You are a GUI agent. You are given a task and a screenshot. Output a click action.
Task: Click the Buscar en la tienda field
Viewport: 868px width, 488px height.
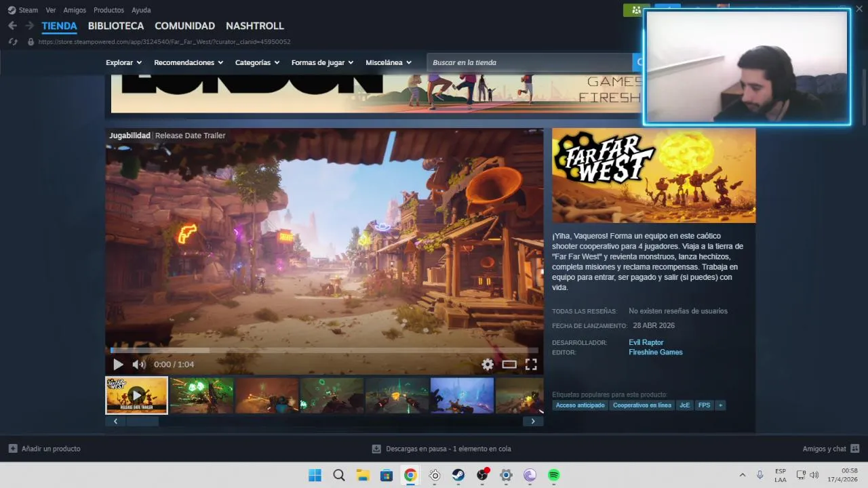pyautogui.click(x=530, y=62)
